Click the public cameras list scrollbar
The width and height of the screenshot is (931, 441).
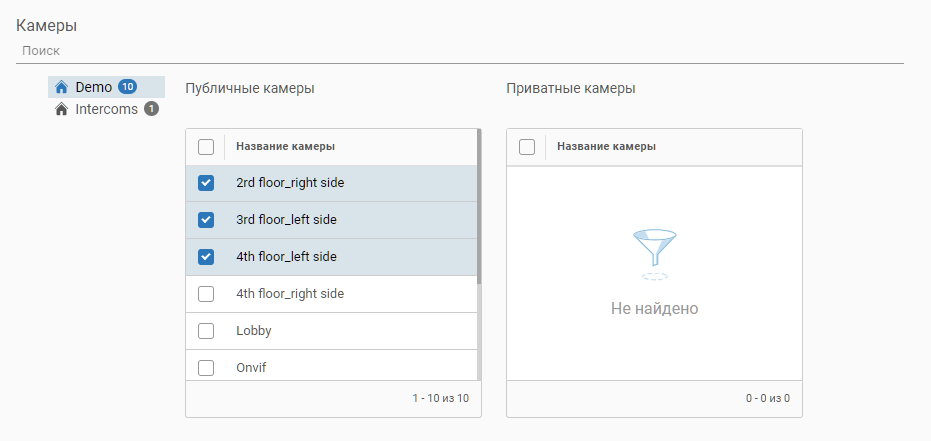tap(479, 210)
